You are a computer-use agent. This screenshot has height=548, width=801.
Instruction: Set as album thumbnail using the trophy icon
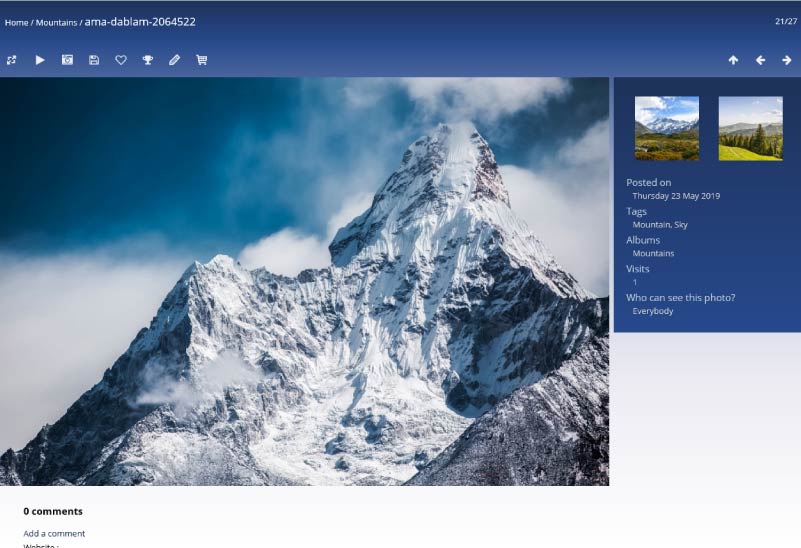[x=148, y=60]
